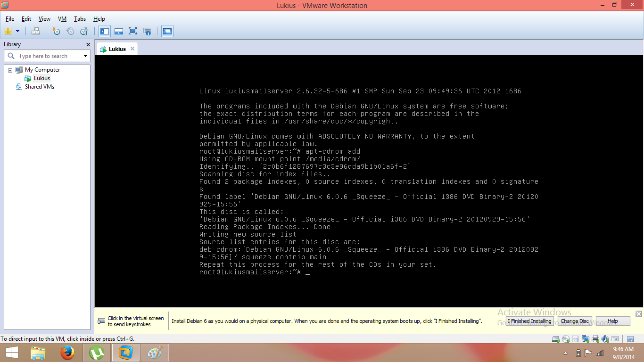Click inside the VM terminal console
Viewport: 644px width, 362px height.
coord(369,181)
